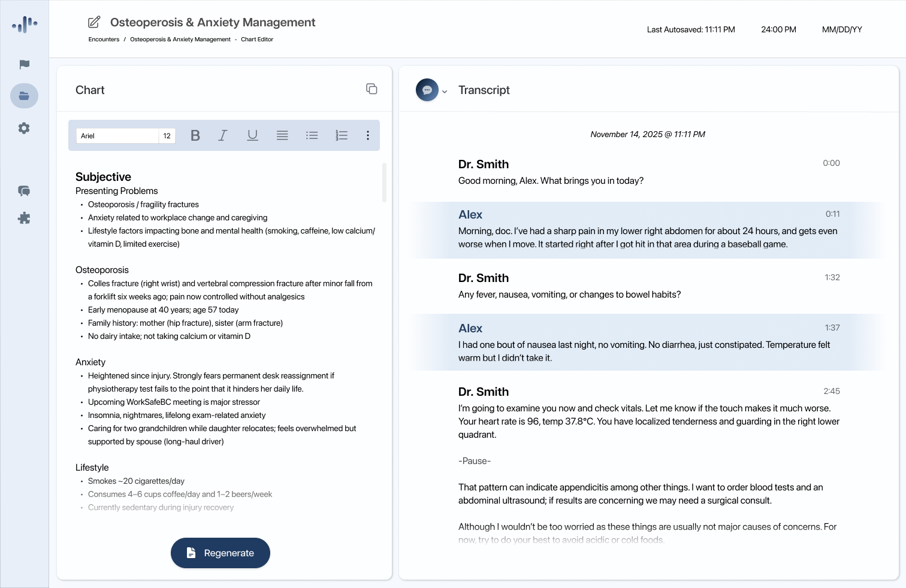906x588 pixels.
Task: Toggle underline formatting
Action: coord(252,135)
